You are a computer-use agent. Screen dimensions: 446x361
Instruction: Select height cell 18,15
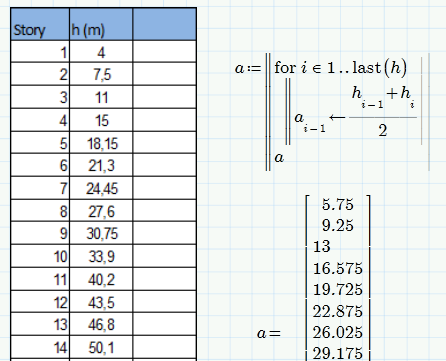tap(101, 143)
